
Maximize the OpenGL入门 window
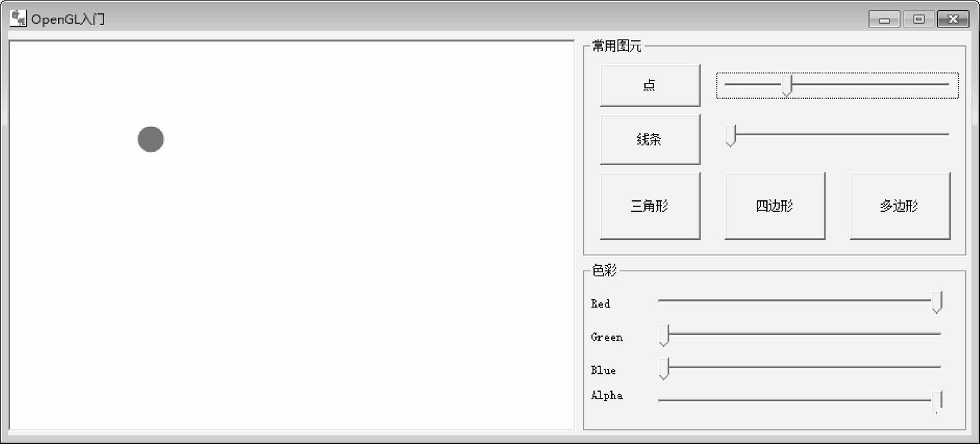tap(919, 20)
